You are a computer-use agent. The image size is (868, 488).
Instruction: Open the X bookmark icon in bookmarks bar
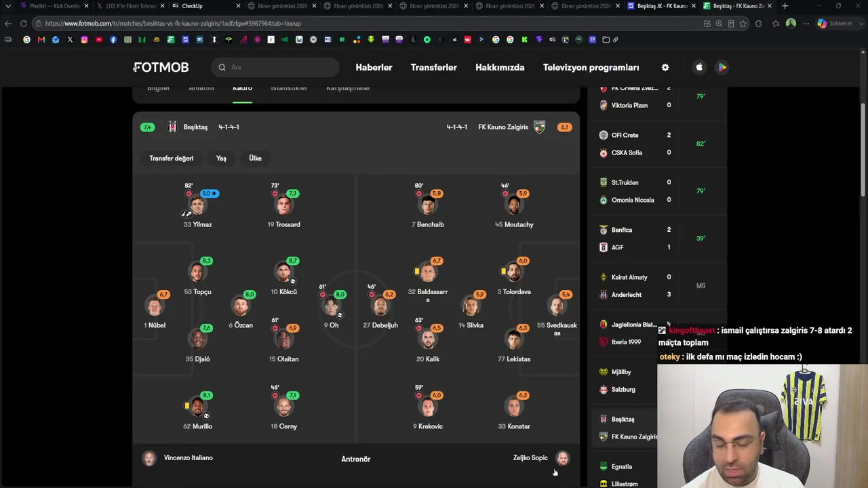(x=70, y=39)
